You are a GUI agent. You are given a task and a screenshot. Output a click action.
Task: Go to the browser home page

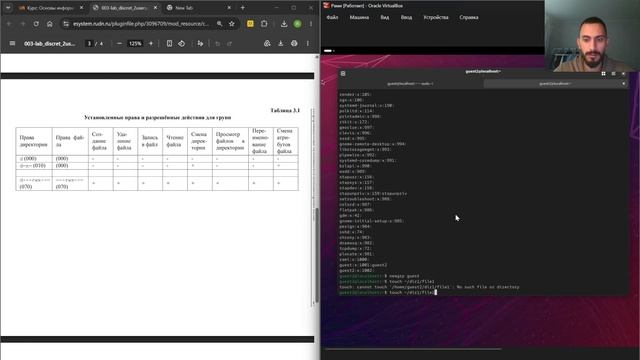[49, 24]
